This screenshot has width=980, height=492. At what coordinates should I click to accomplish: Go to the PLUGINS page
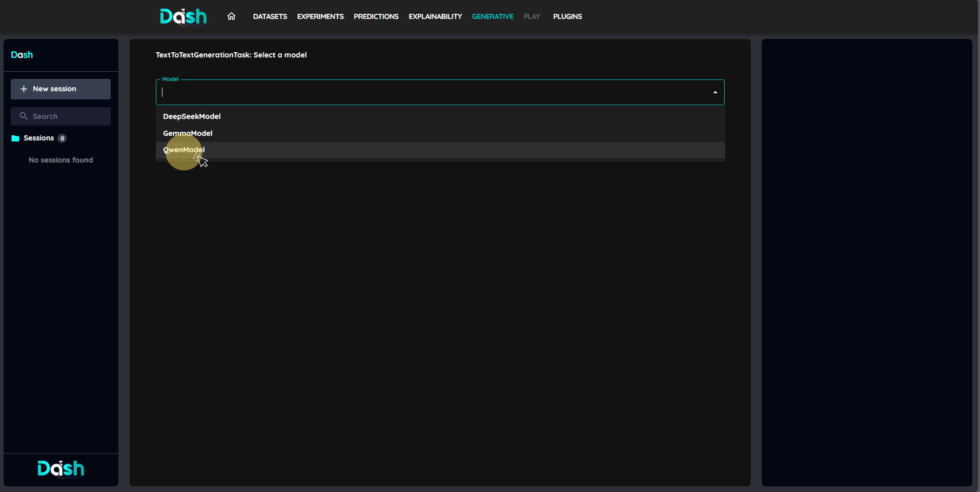coord(567,16)
